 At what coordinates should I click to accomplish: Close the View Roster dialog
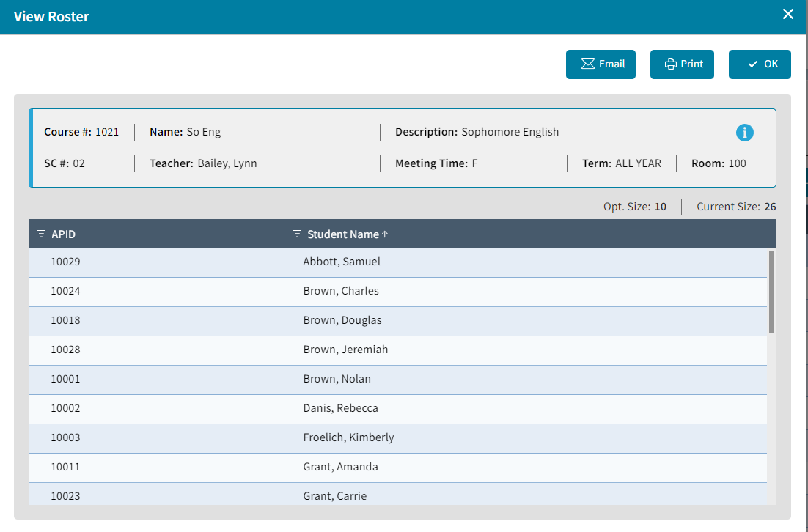pyautogui.click(x=788, y=15)
